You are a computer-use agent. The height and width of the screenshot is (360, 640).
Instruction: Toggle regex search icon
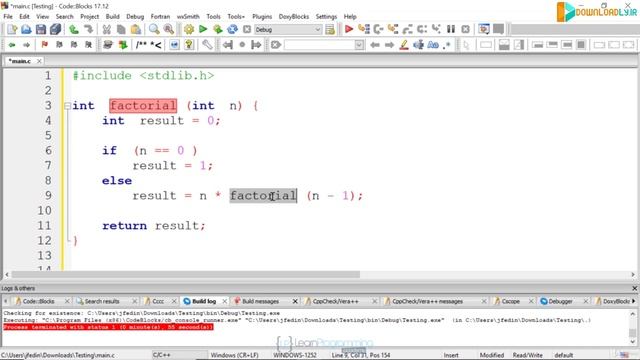click(447, 45)
